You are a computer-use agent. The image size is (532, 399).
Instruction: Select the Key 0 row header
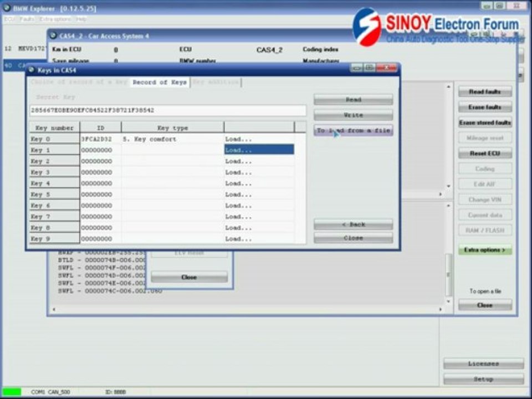[x=54, y=139]
